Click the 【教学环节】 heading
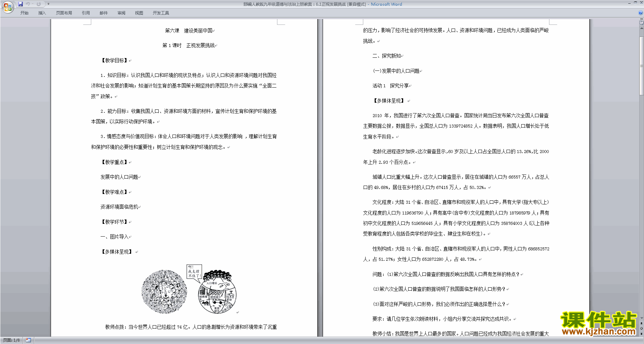 coord(114,222)
